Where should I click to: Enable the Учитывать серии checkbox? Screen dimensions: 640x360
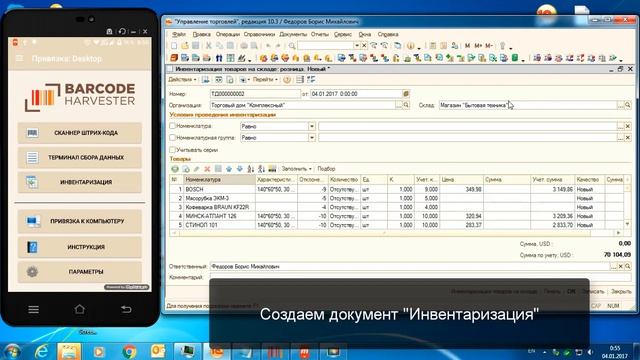[x=173, y=150]
